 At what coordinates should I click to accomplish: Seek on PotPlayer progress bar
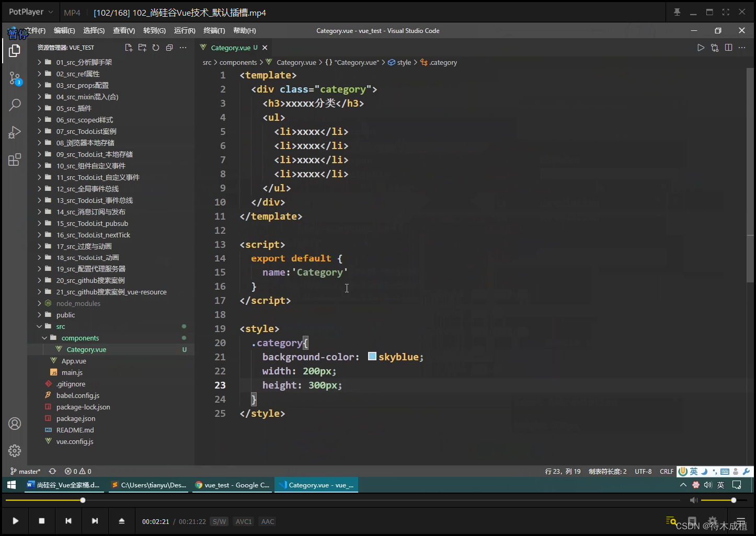pos(342,500)
